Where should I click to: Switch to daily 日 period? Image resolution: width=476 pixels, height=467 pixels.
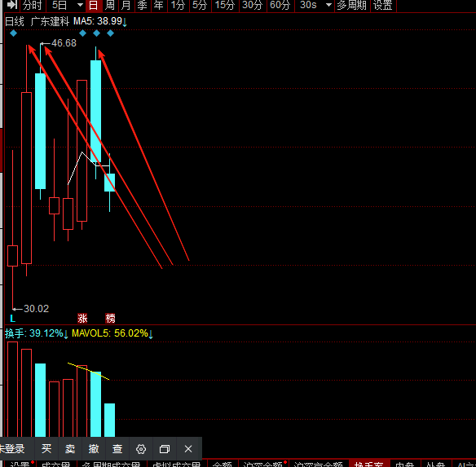pyautogui.click(x=94, y=5)
